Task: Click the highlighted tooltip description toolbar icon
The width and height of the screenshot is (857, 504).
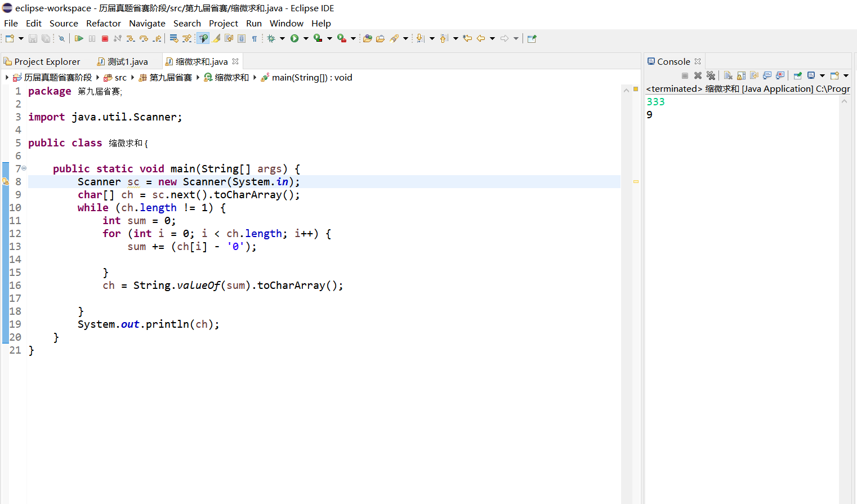Action: 203,38
